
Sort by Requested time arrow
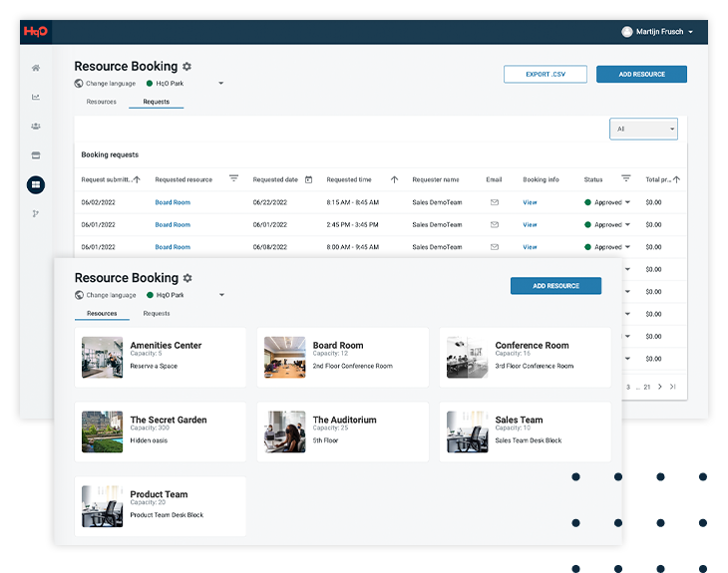394,179
